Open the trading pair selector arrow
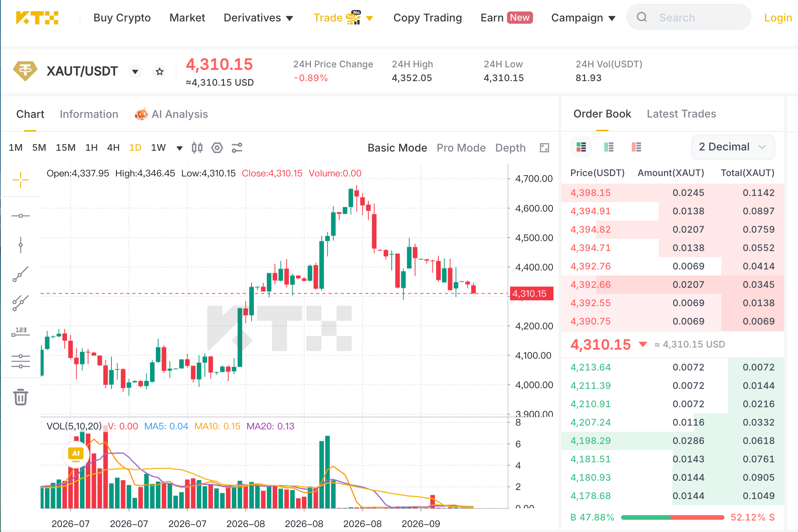Image resolution: width=798 pixels, height=532 pixels. pyautogui.click(x=135, y=71)
